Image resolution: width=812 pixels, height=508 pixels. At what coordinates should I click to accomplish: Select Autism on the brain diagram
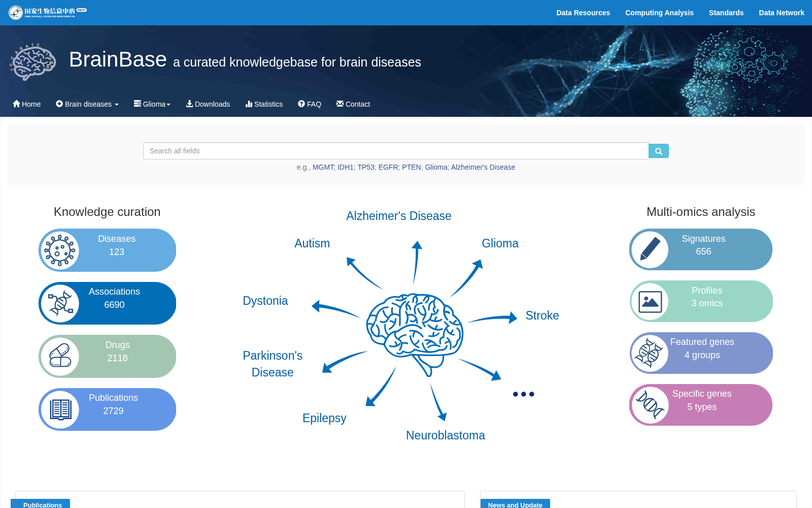pos(312,243)
